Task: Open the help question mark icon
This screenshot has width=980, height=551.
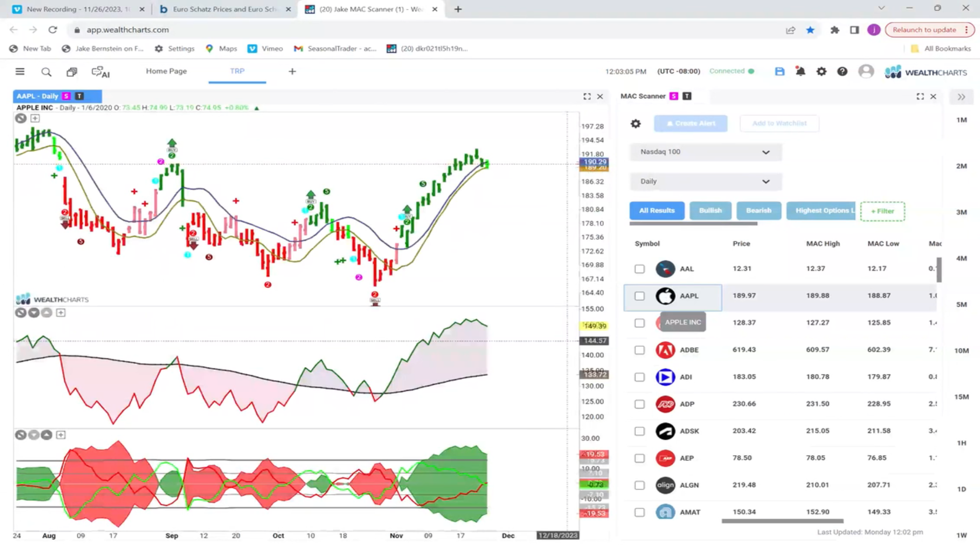Action: click(x=842, y=71)
